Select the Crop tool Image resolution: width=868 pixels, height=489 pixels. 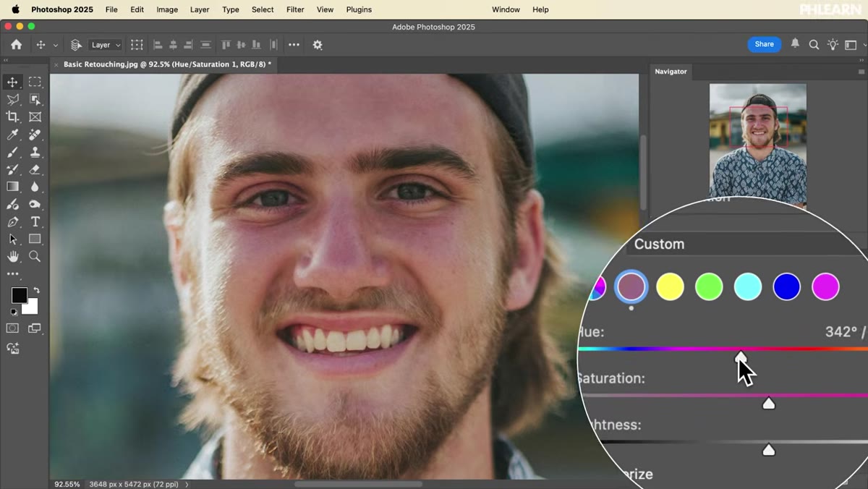tap(12, 116)
